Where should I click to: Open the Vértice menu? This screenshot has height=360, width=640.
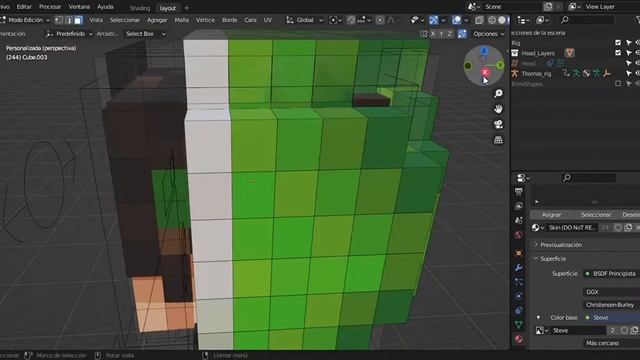coord(205,20)
